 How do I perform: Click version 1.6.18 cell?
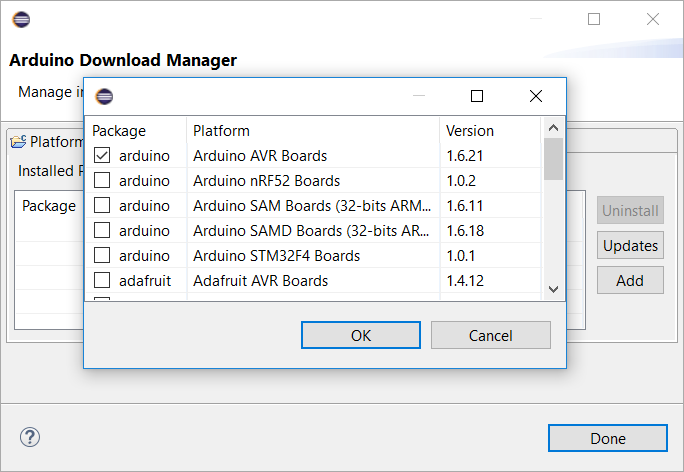coord(465,230)
